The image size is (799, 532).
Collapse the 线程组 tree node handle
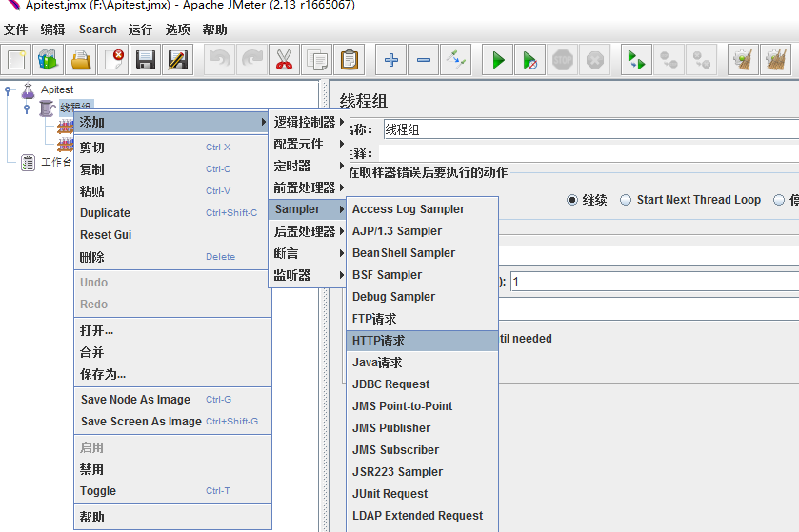tap(27, 108)
